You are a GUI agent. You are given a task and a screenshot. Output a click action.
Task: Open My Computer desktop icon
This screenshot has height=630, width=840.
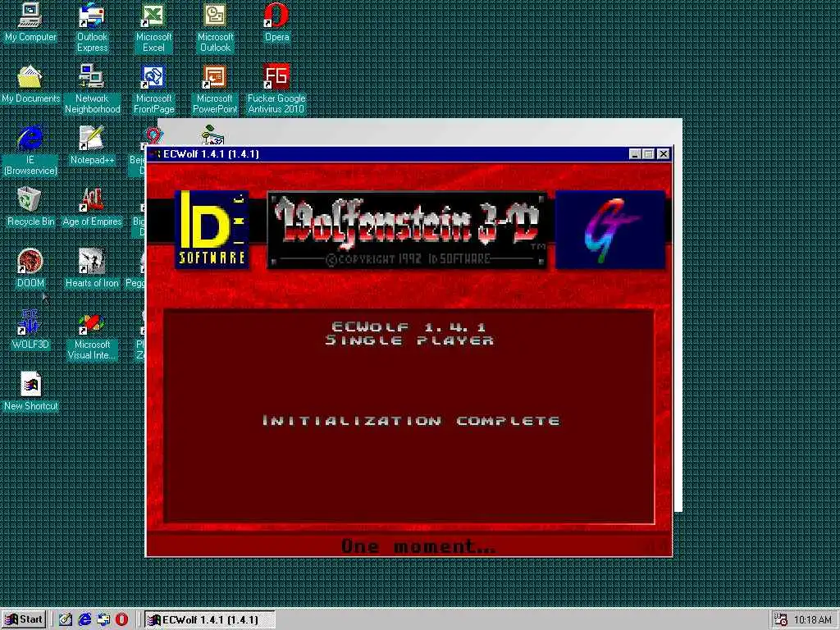point(30,22)
